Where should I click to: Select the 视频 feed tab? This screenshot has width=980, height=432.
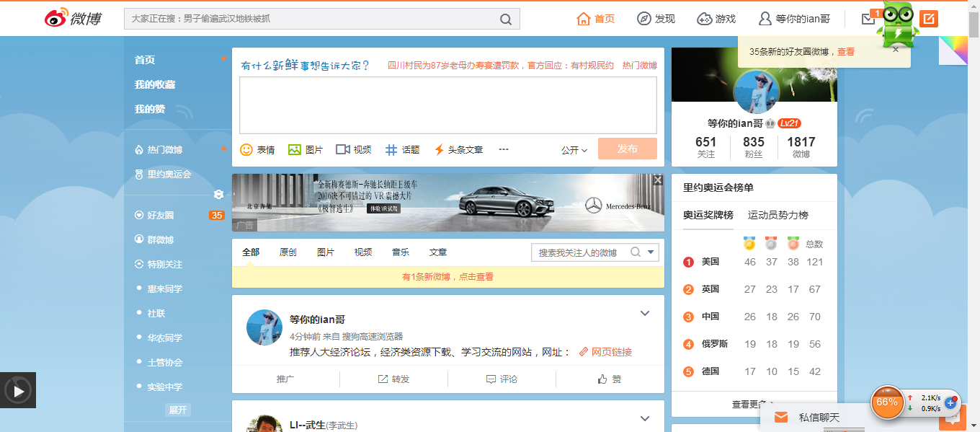click(363, 252)
